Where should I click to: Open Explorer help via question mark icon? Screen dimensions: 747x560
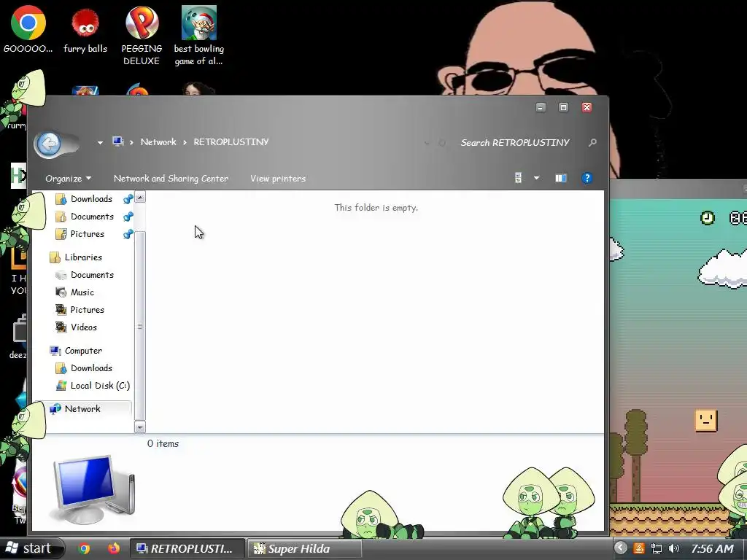point(587,178)
